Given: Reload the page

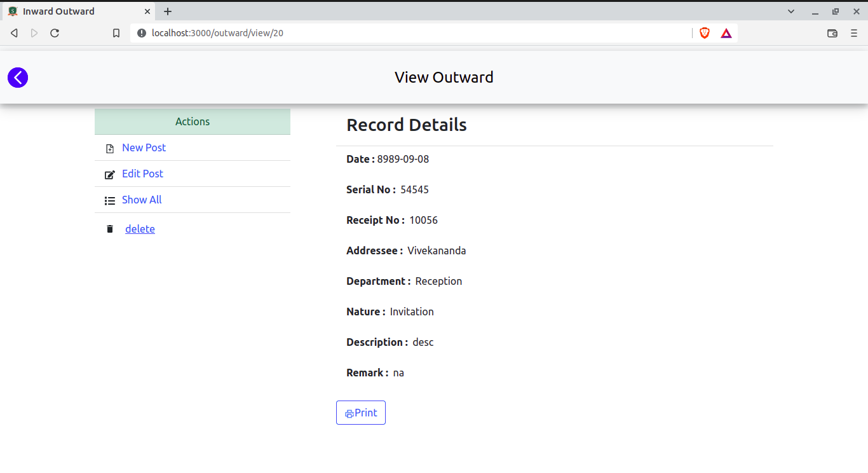Looking at the screenshot, I should (55, 33).
